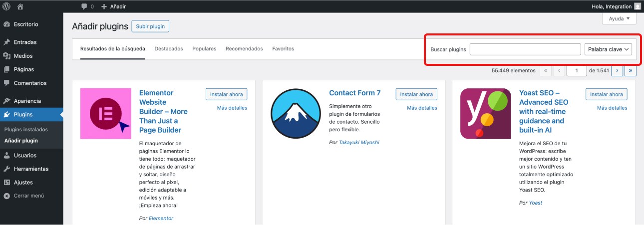
Task: Open Takayuki Miyoshi author link
Action: [359, 142]
